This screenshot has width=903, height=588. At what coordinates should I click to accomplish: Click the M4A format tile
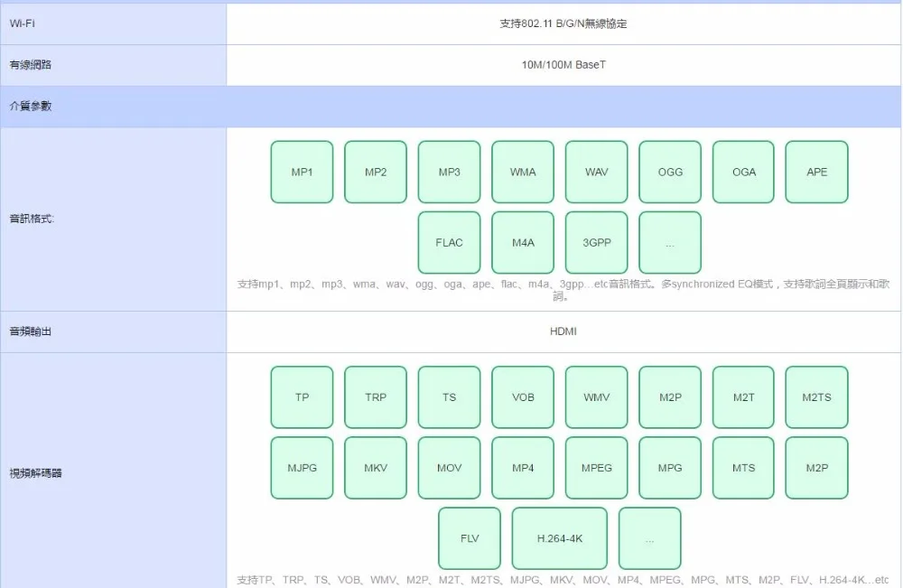point(523,242)
